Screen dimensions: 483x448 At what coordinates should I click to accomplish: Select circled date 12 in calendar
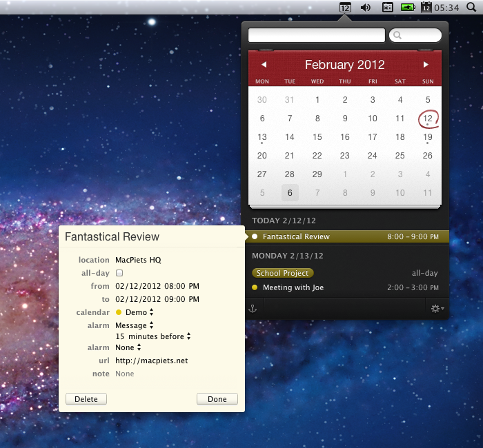point(428,119)
